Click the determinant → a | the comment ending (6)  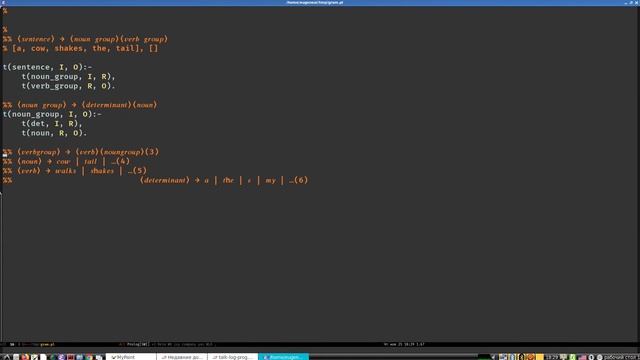point(224,180)
